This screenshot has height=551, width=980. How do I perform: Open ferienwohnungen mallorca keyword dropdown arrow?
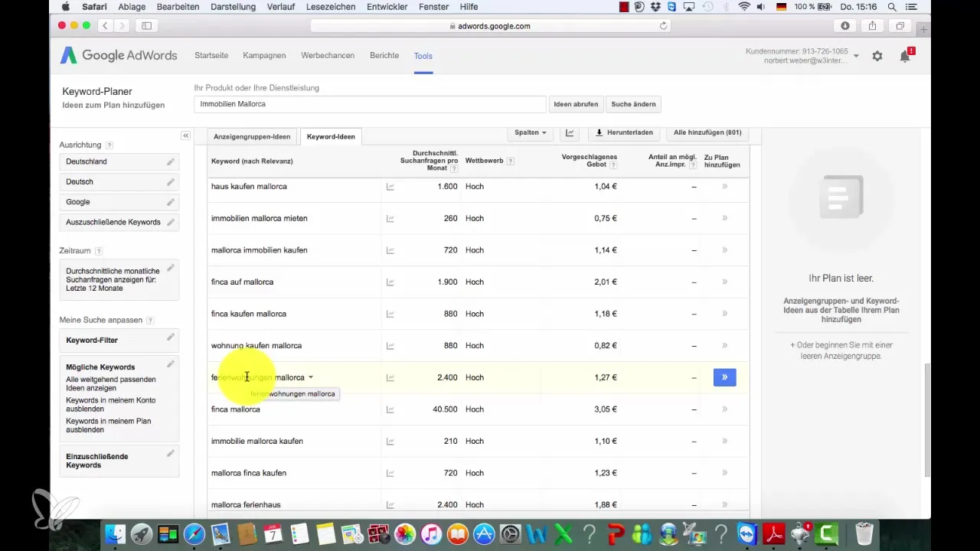pos(310,377)
